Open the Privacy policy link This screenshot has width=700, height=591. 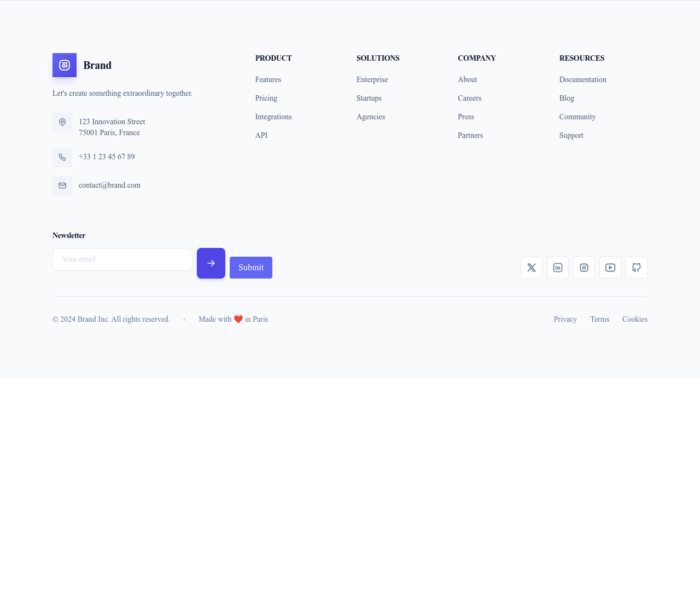565,319
